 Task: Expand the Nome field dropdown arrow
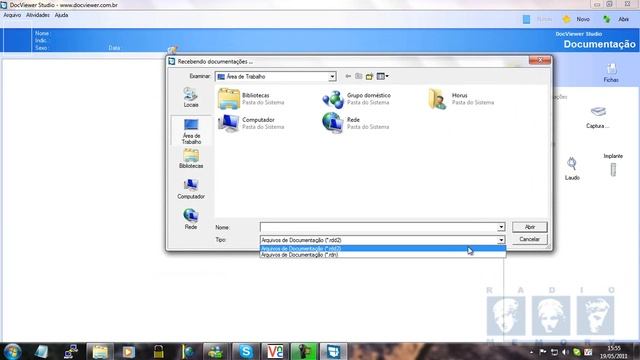coord(501,227)
